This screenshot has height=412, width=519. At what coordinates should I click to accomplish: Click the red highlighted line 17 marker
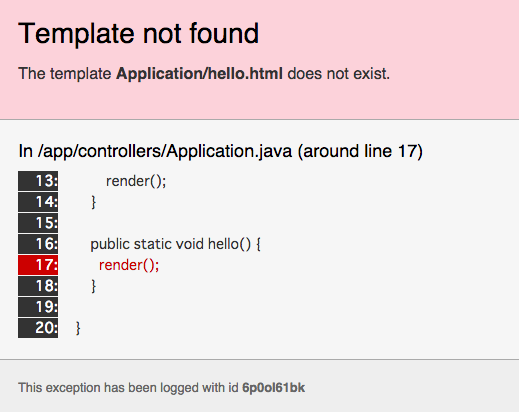point(38,265)
